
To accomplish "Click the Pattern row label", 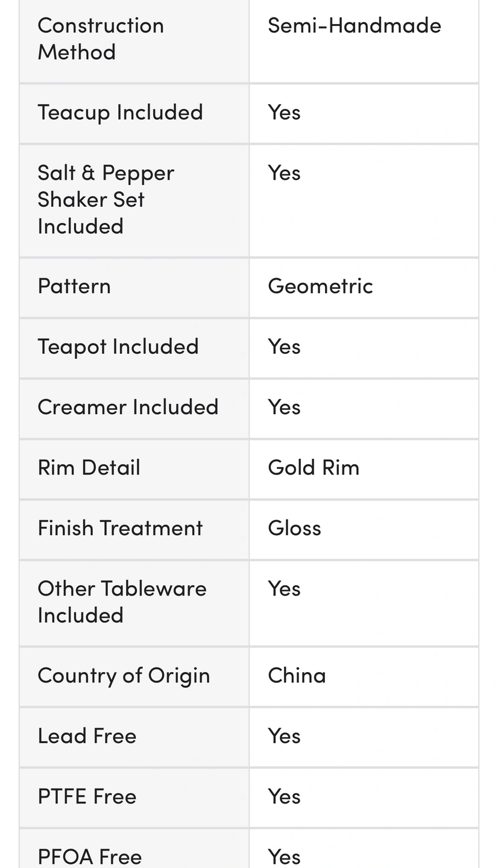I will coord(74,286).
